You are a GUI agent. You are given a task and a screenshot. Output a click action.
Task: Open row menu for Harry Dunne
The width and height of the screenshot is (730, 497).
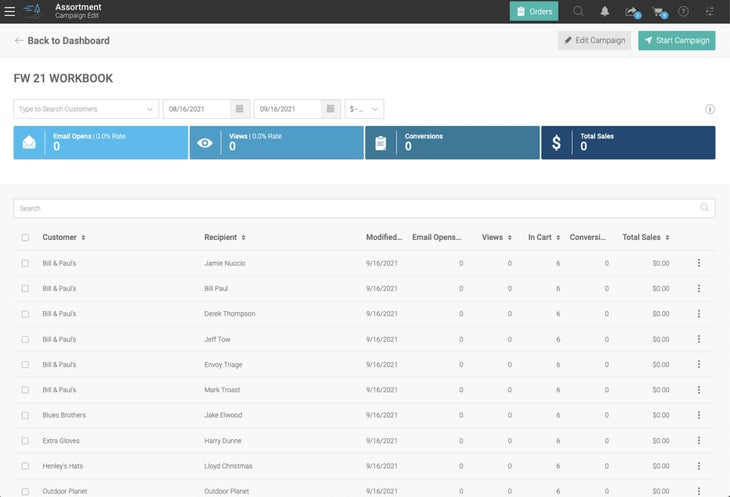699,440
